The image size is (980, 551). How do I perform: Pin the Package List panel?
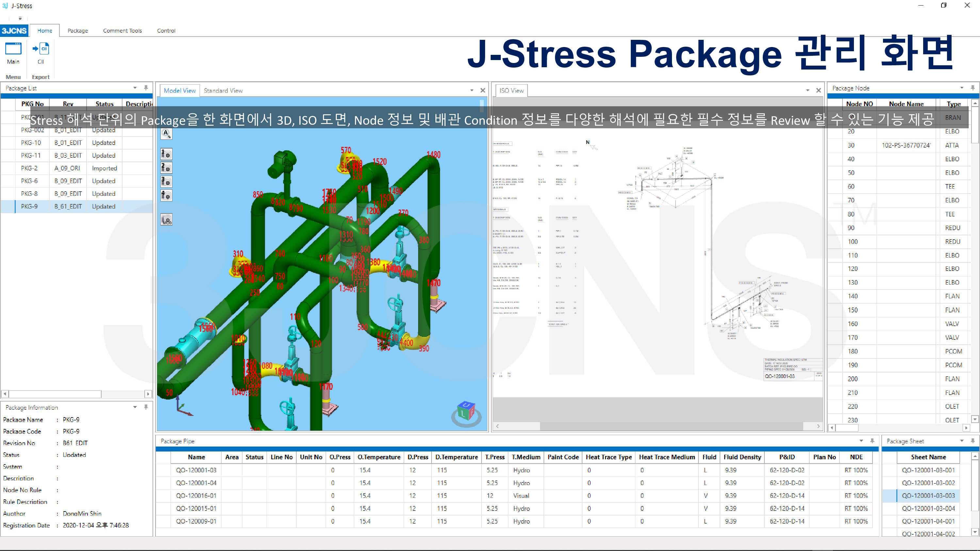click(146, 88)
